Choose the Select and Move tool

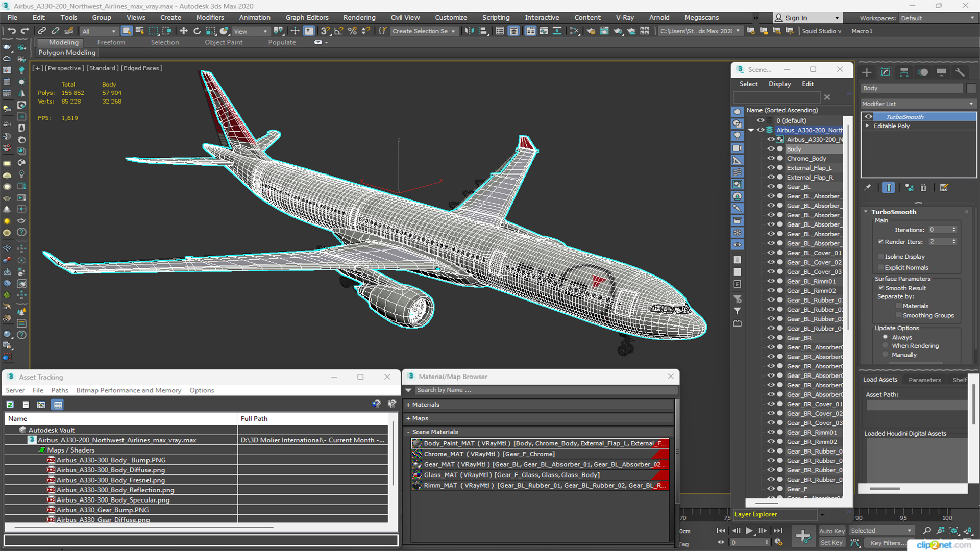tap(184, 31)
